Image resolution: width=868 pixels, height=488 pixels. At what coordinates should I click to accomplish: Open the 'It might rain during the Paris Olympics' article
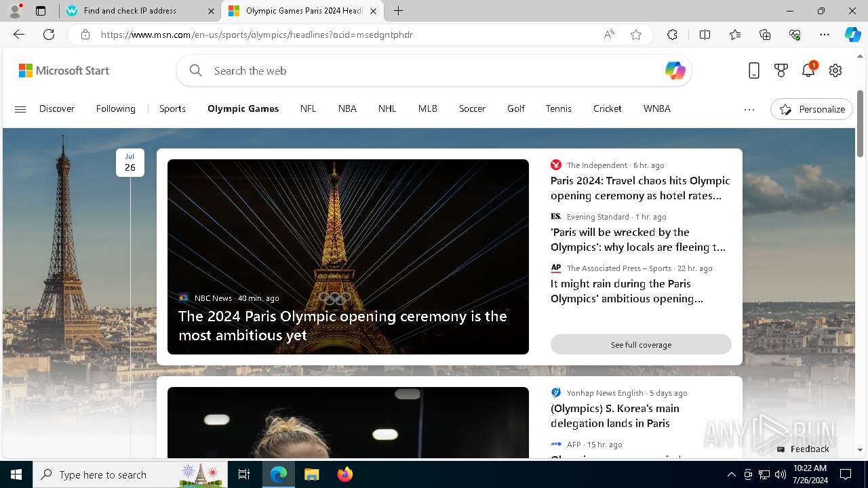[x=627, y=291]
